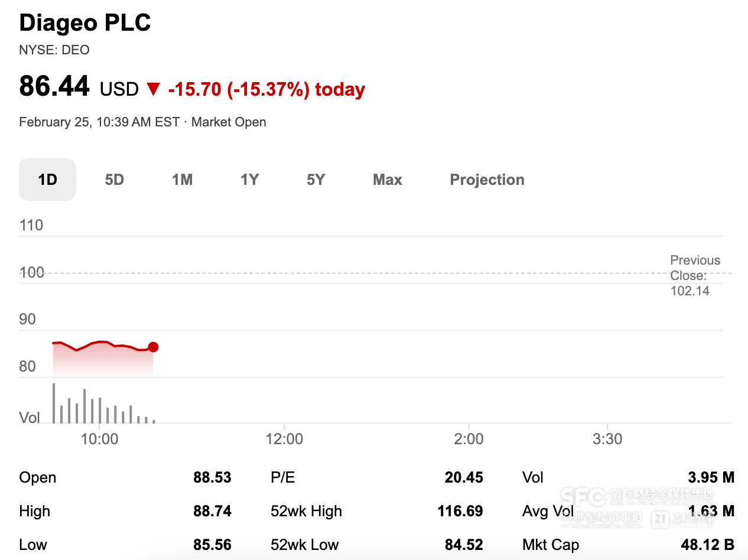Click the NYSE: DEO ticker text
748x560 pixels.
[54, 50]
